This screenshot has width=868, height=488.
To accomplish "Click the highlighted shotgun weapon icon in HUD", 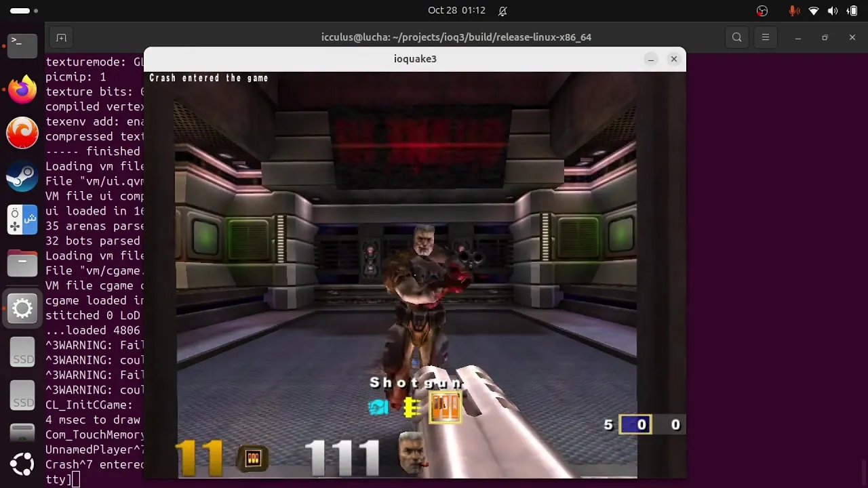I will [x=446, y=407].
